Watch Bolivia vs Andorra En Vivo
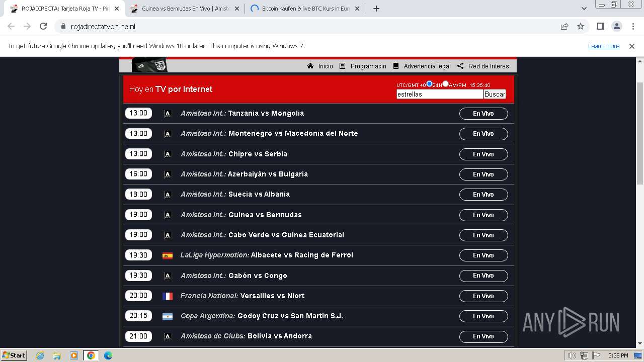 pos(484,336)
